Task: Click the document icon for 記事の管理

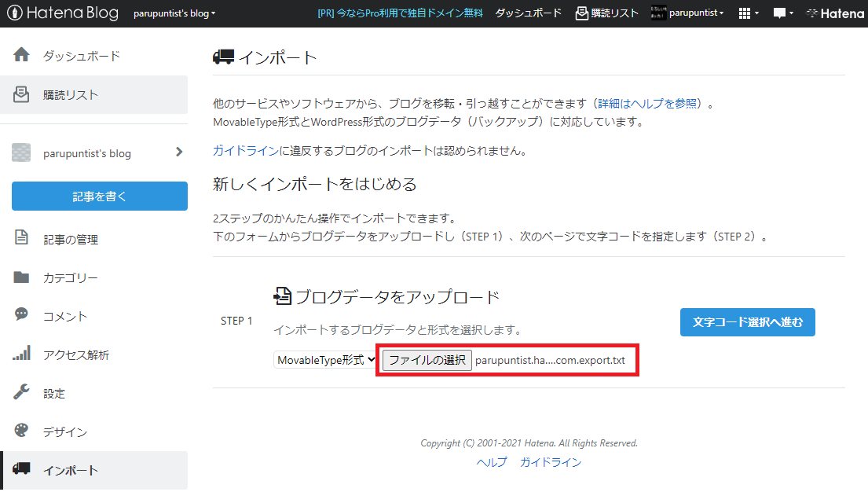Action: point(21,237)
